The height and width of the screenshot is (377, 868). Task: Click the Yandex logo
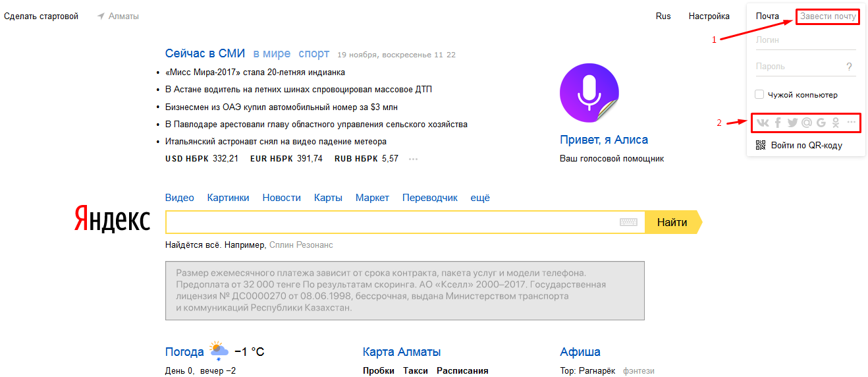[x=112, y=218]
